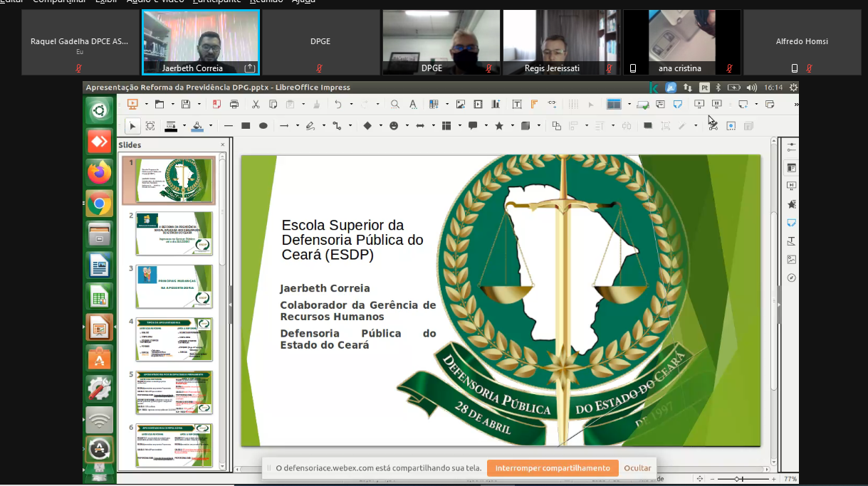Viewport: 868px width, 486px height.
Task: Click the Insert Image icon
Action: 461,105
